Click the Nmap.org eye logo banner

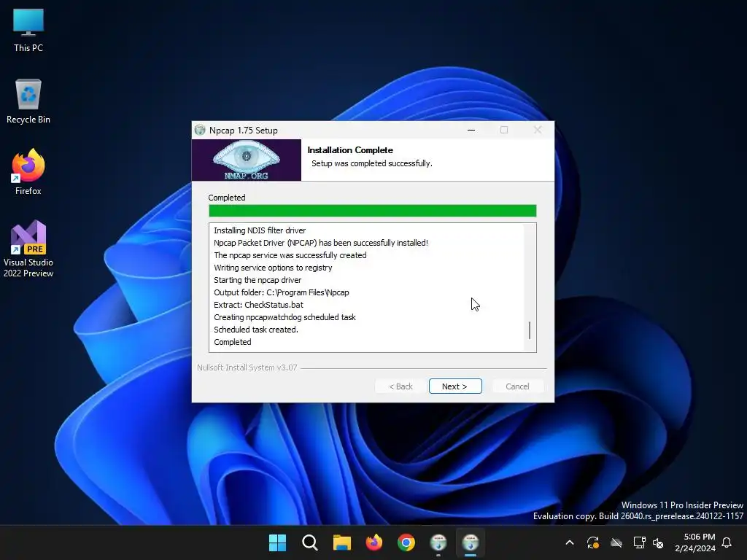247,160
